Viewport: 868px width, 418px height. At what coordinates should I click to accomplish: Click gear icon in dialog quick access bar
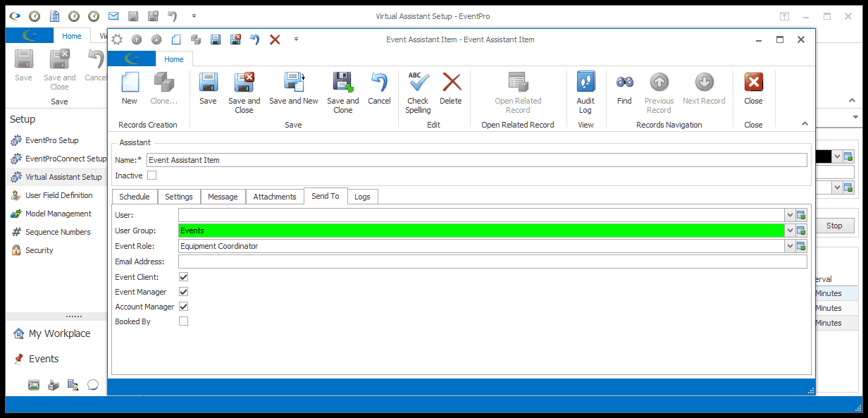point(117,39)
